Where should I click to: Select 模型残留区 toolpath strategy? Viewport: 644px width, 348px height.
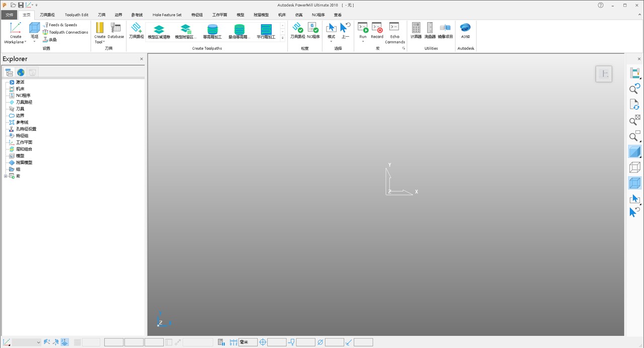186,32
